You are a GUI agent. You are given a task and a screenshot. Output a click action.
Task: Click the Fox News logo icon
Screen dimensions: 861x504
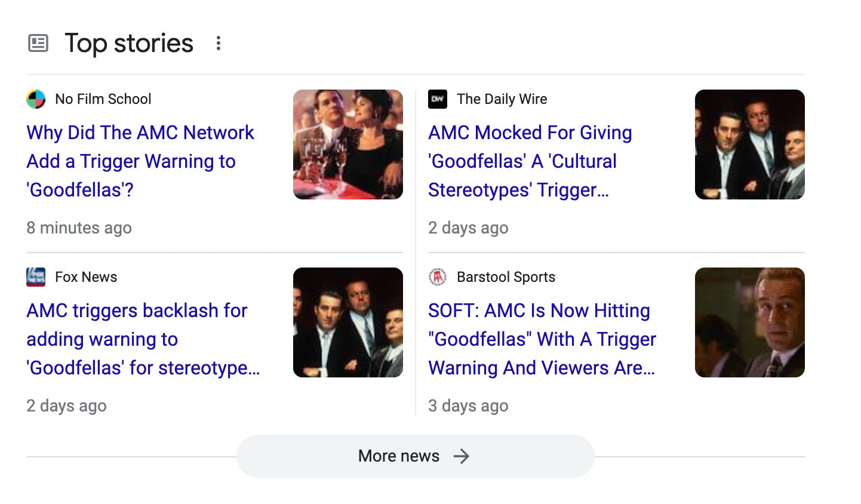pyautogui.click(x=36, y=277)
